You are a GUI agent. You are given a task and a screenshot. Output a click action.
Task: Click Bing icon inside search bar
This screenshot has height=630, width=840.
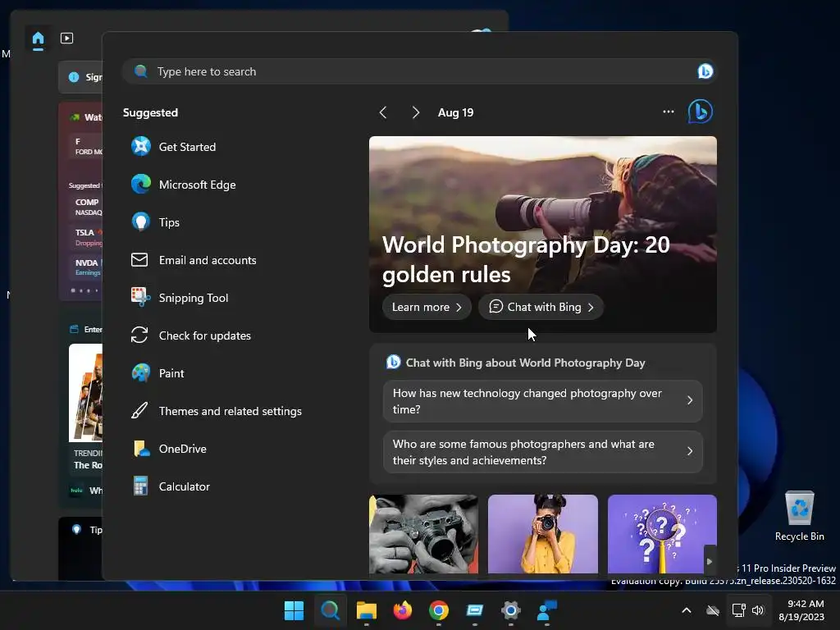tap(705, 71)
